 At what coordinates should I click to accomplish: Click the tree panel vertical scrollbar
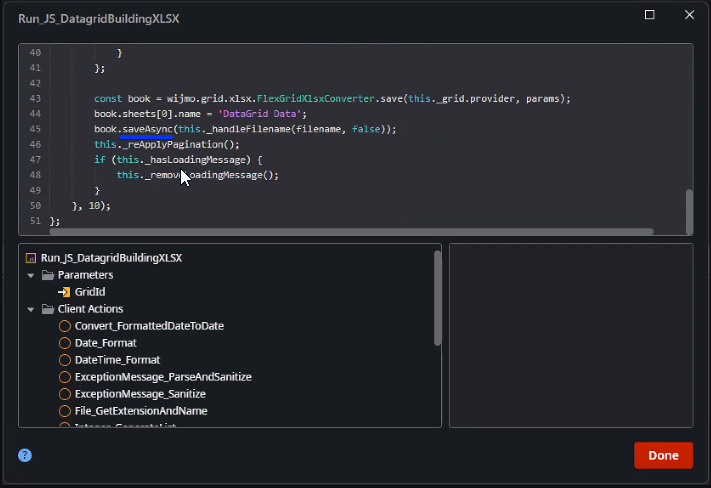pos(437,297)
